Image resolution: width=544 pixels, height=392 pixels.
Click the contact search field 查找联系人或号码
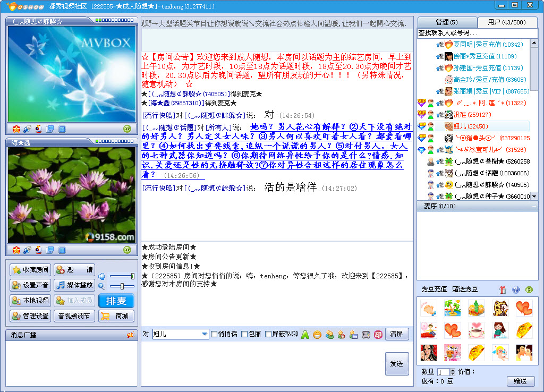click(478, 33)
